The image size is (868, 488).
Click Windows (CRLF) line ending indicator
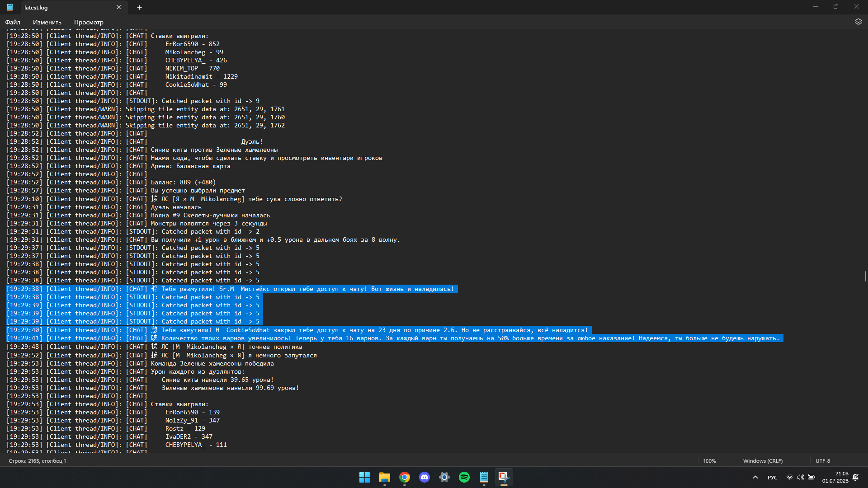point(763,461)
